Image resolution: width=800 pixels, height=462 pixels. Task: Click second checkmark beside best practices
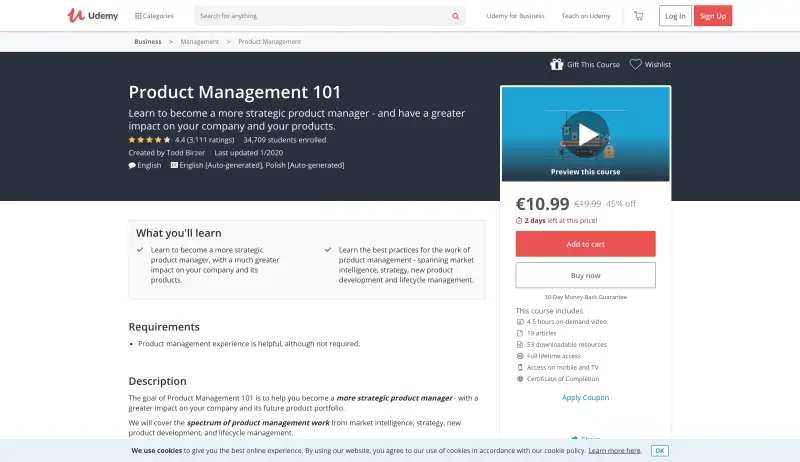[x=328, y=250]
